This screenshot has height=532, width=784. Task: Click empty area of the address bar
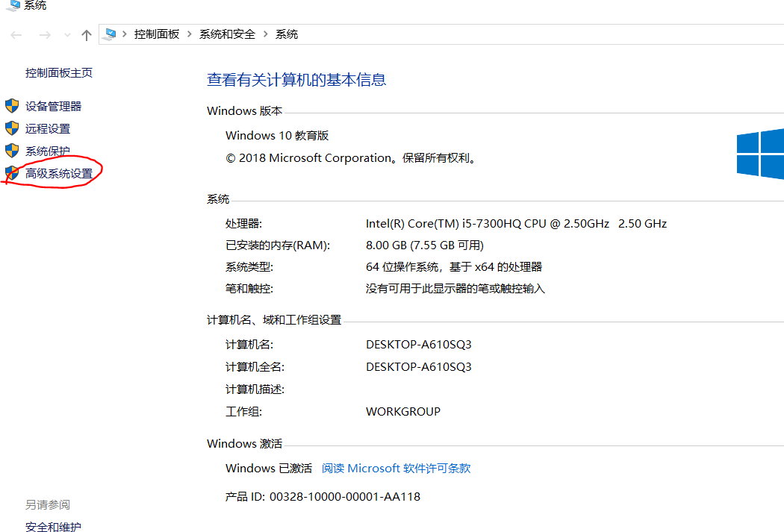[x=523, y=34]
